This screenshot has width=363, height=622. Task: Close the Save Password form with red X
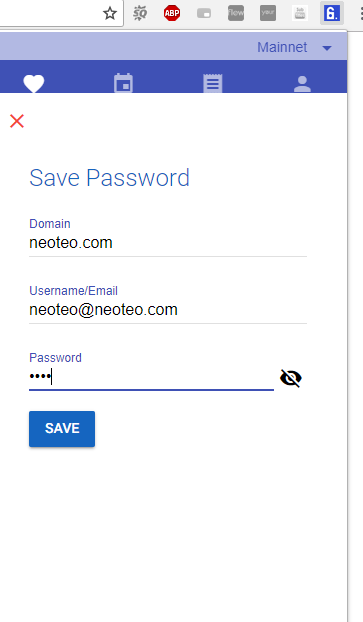tap(17, 121)
